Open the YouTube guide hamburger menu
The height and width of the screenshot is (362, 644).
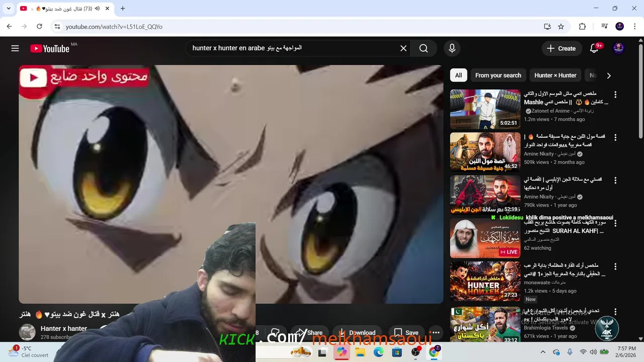point(15,48)
